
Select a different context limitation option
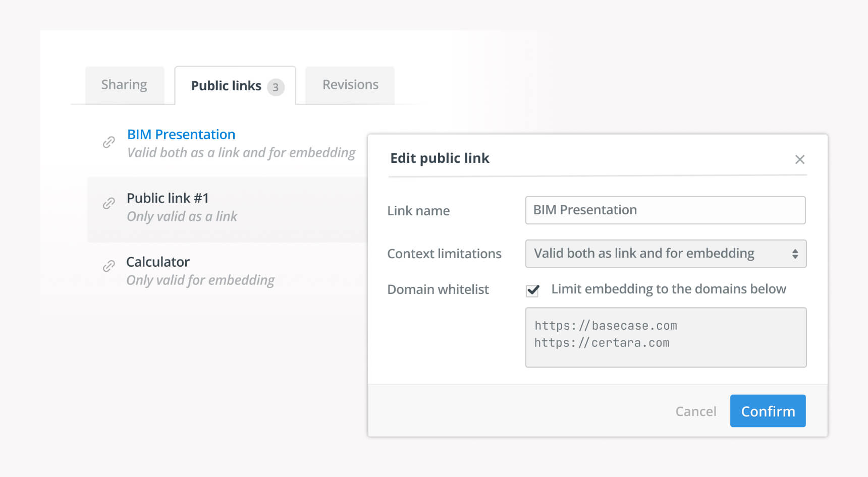pyautogui.click(x=666, y=254)
